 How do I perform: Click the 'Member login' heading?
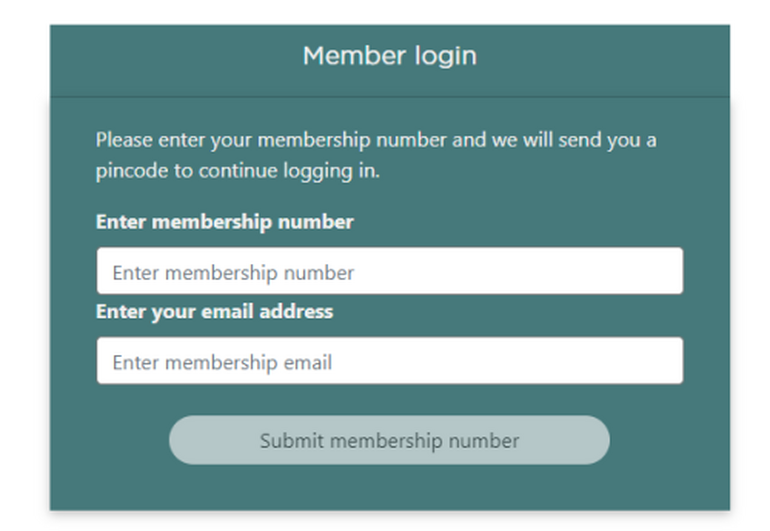[389, 56]
